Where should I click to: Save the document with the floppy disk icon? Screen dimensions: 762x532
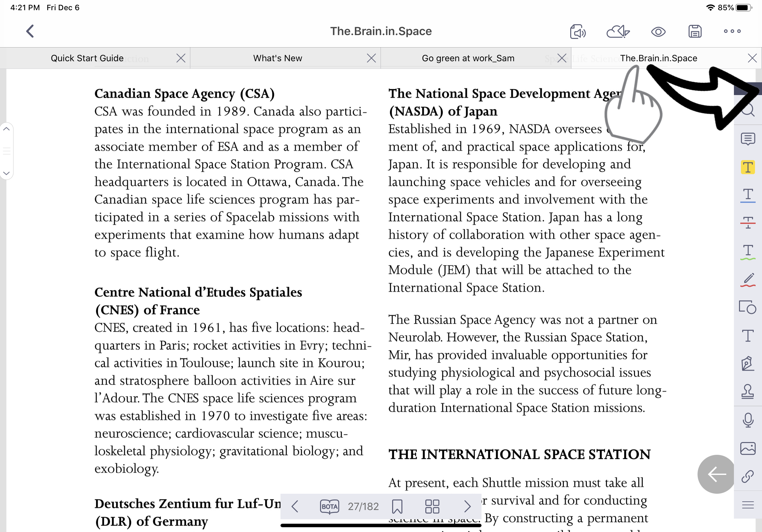point(695,32)
